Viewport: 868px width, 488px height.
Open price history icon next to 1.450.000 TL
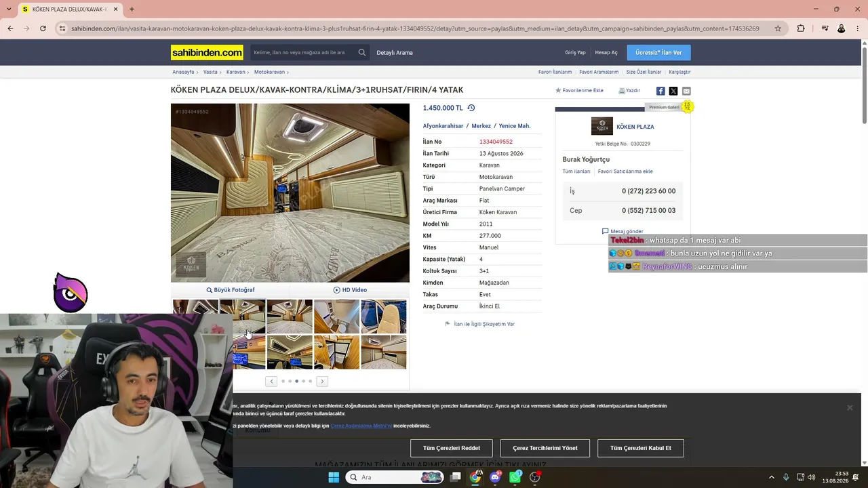click(x=471, y=108)
